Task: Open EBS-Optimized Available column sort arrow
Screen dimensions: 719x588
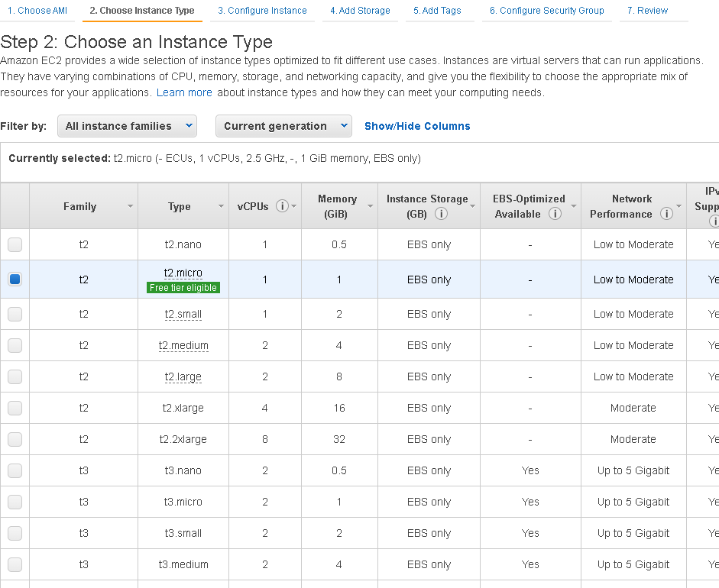Action: click(574, 206)
